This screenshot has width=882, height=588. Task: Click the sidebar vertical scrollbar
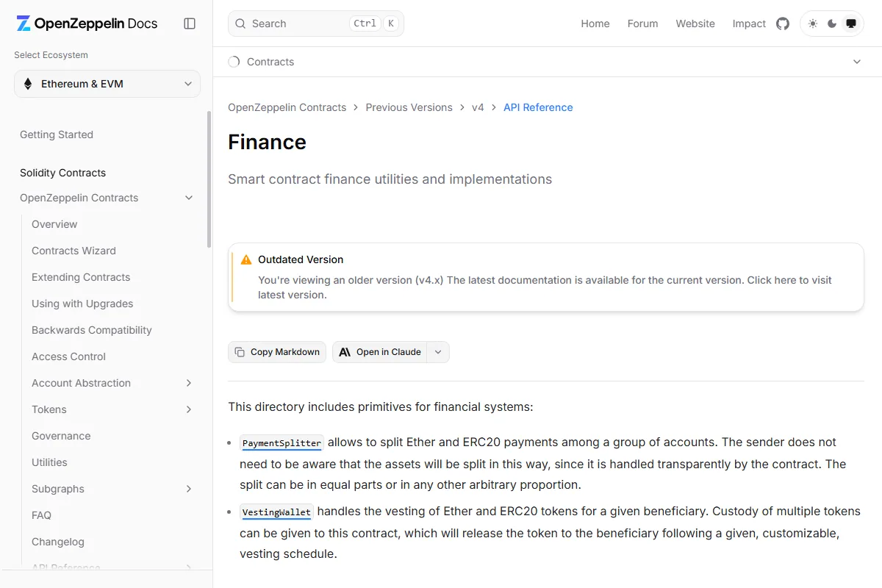209,179
